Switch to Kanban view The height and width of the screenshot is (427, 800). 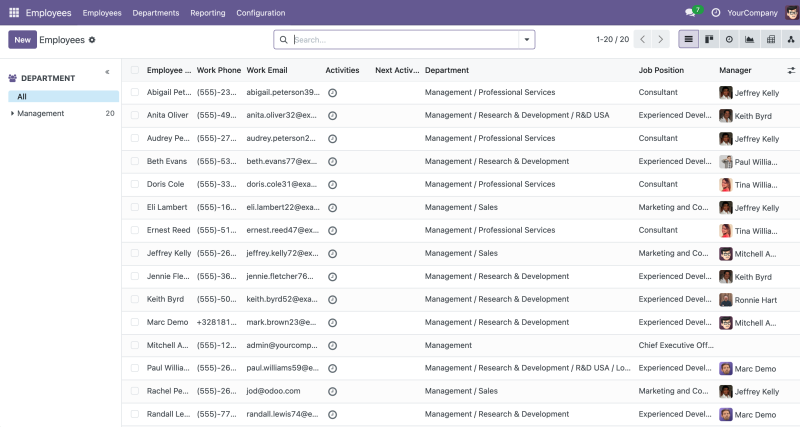tap(708, 40)
